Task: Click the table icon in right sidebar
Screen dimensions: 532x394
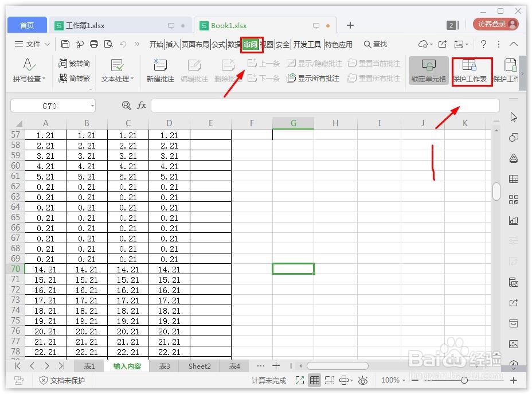Action: coord(513,178)
